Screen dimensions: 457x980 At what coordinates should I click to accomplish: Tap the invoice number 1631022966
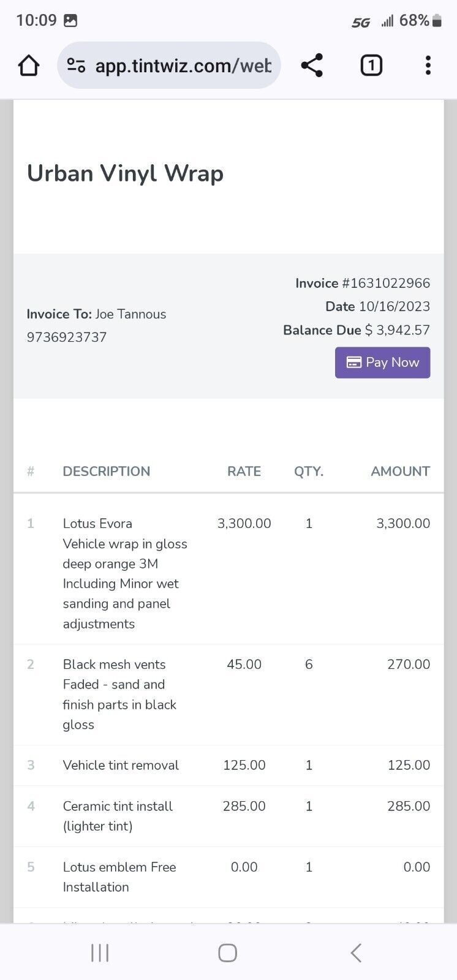click(x=386, y=283)
